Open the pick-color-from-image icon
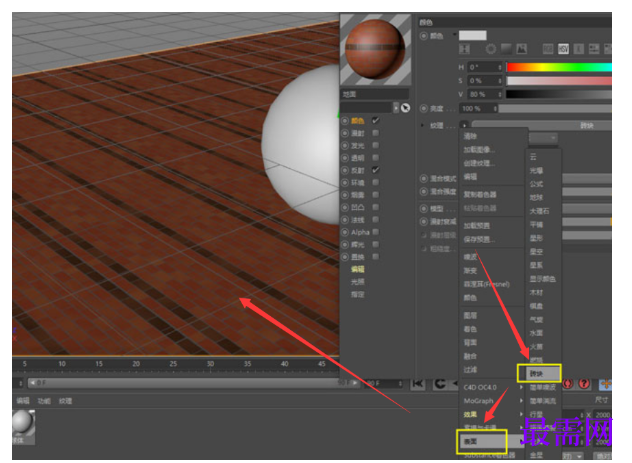The width and height of the screenshot is (632, 463). 522,49
